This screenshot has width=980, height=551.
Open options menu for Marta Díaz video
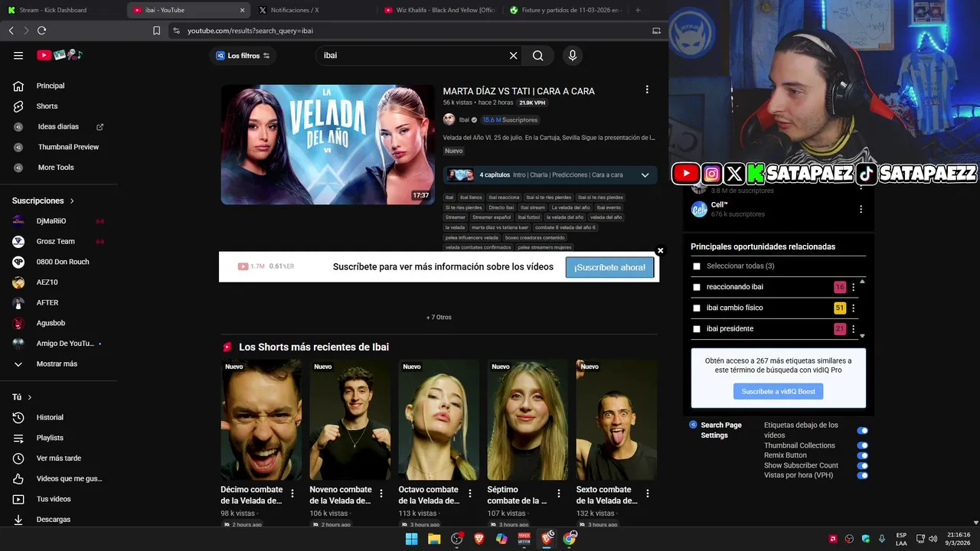pos(647,90)
